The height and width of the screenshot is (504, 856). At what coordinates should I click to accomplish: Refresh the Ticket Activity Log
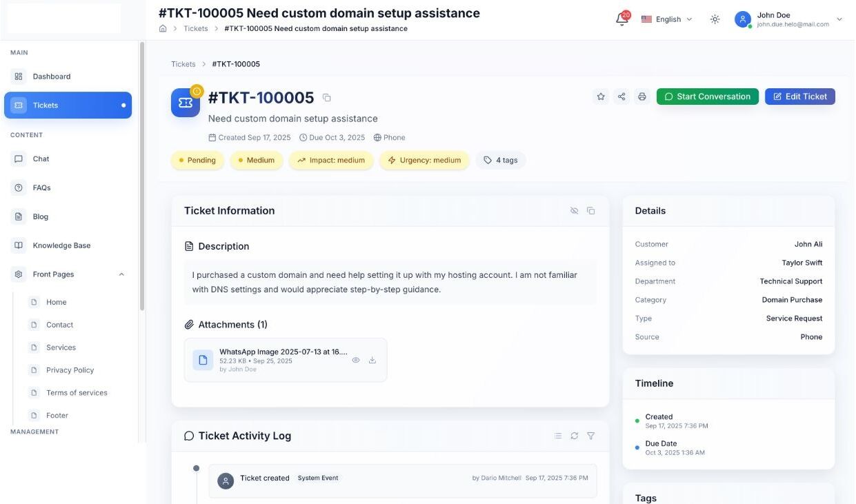coord(575,436)
